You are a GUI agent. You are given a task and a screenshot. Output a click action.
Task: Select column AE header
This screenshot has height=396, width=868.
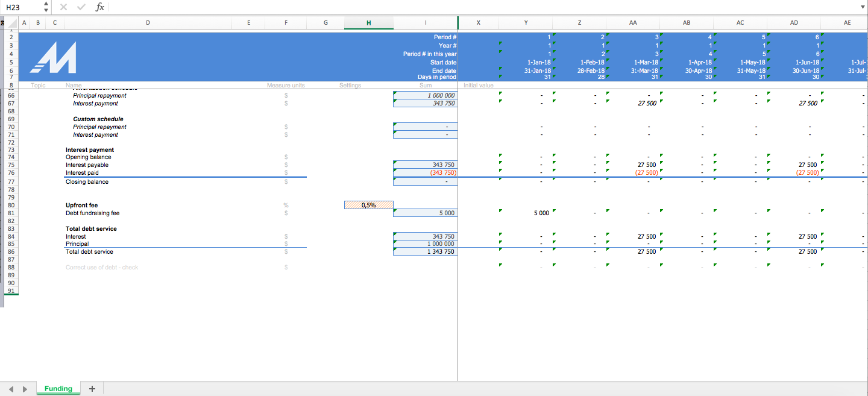point(847,22)
